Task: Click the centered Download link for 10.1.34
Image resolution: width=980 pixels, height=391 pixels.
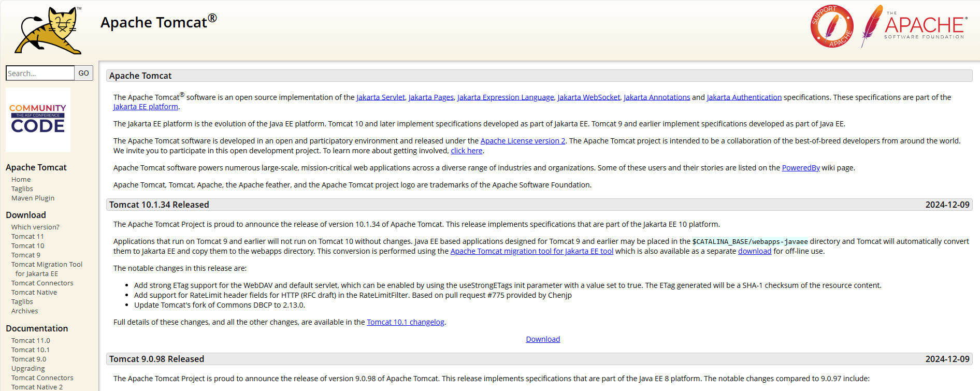Action: 543,339
